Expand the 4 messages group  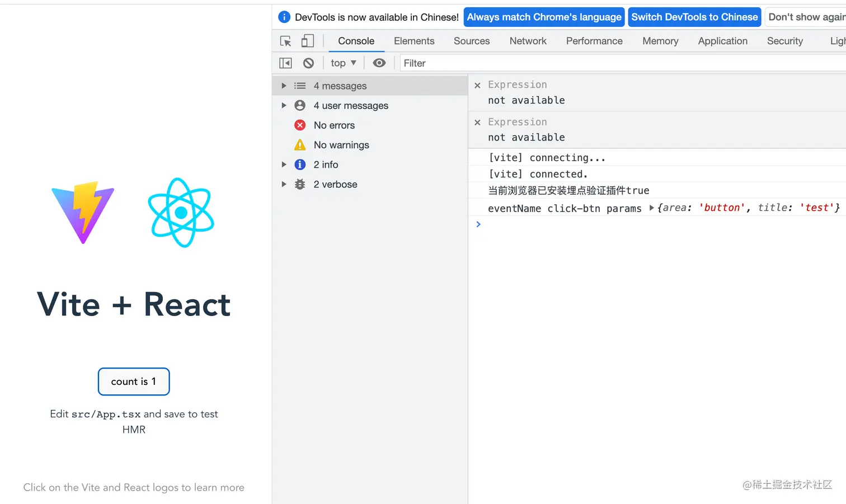click(284, 86)
